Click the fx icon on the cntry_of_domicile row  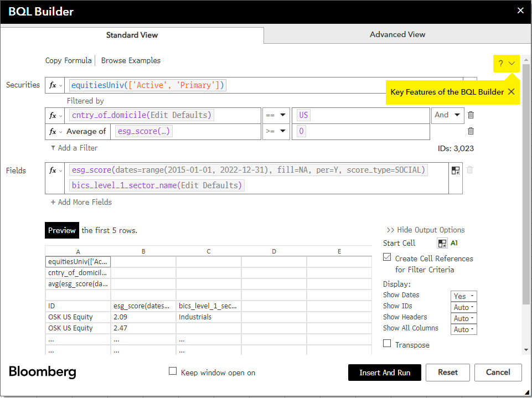pyautogui.click(x=55, y=115)
